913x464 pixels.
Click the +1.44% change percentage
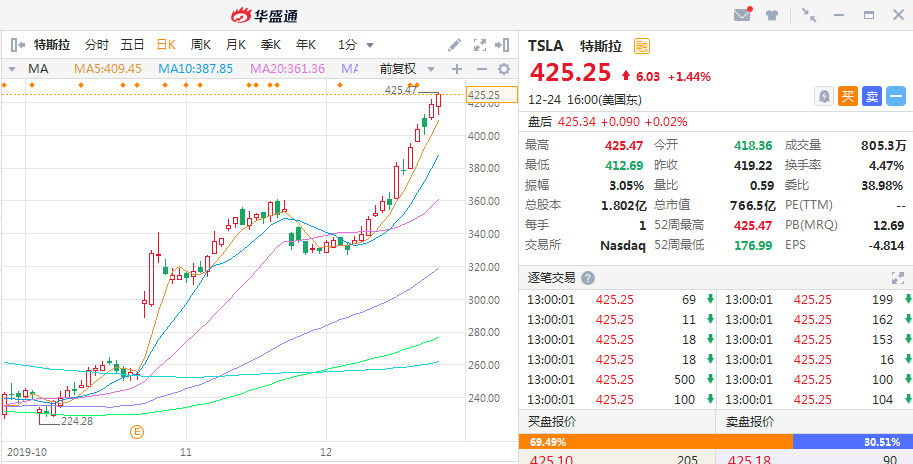click(x=689, y=76)
